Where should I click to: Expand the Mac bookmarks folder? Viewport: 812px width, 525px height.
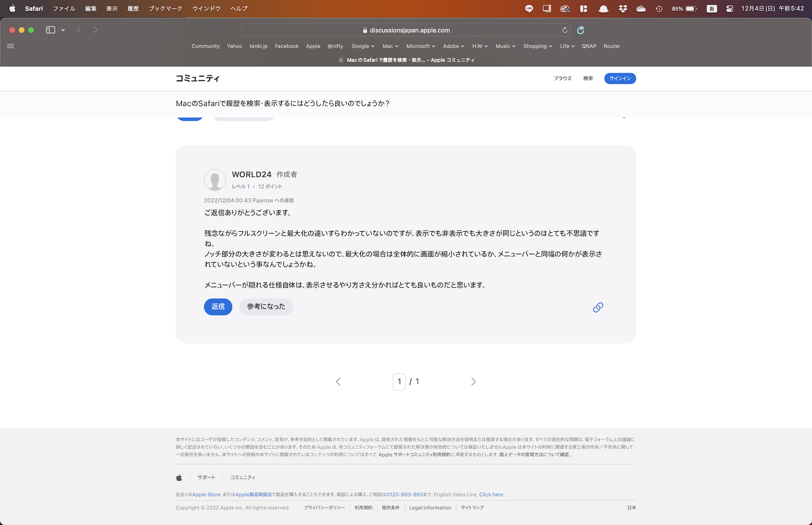click(x=390, y=46)
